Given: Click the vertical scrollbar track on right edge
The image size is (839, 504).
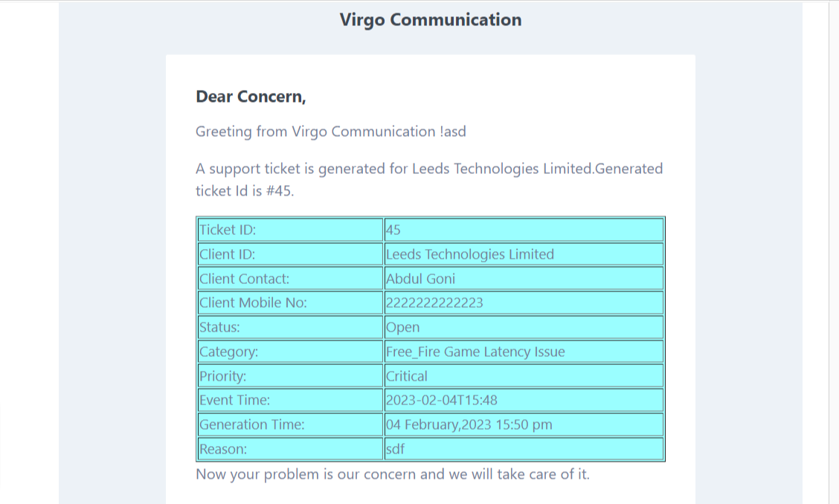Looking at the screenshot, I should 834,252.
